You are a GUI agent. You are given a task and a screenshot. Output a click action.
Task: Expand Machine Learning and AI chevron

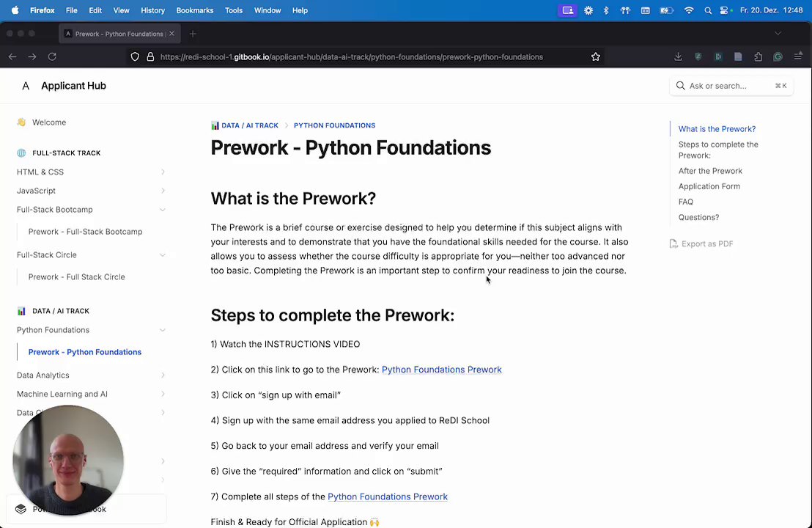tap(163, 394)
